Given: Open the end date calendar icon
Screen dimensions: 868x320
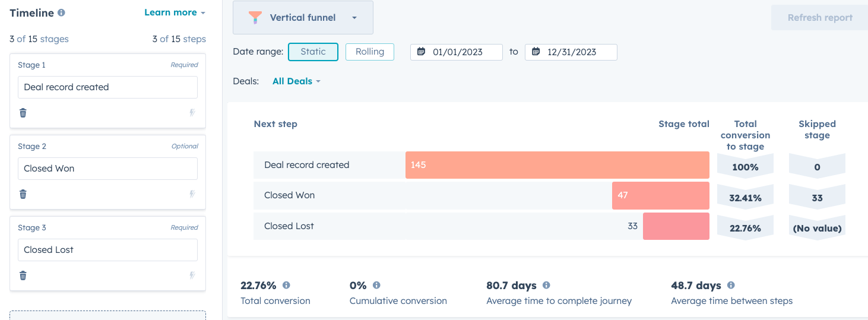Looking at the screenshot, I should 536,52.
